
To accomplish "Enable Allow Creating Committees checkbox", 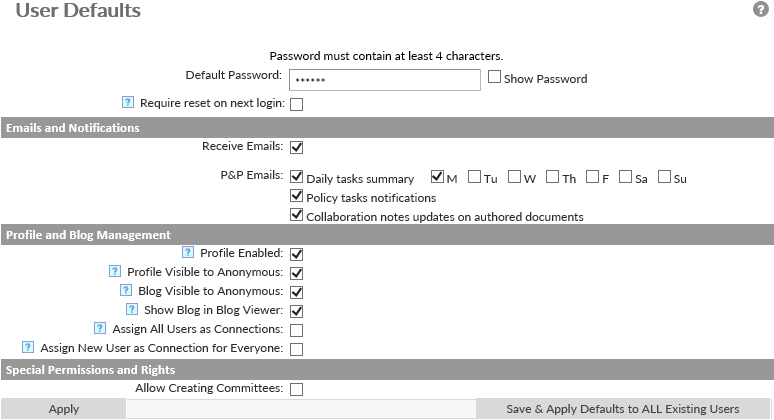I will click(x=297, y=389).
